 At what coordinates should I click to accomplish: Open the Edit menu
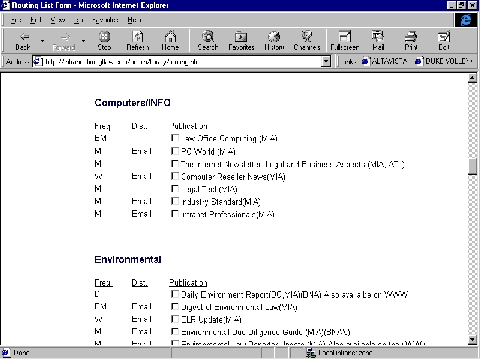pyautogui.click(x=35, y=20)
